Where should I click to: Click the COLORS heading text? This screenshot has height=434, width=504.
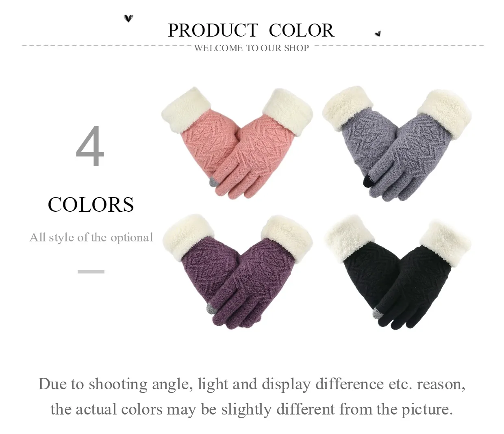tap(91, 204)
